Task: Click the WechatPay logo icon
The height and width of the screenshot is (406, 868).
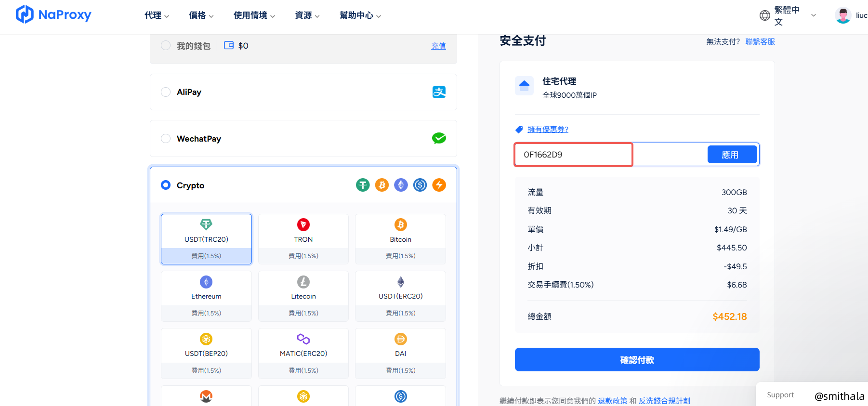Action: (439, 138)
